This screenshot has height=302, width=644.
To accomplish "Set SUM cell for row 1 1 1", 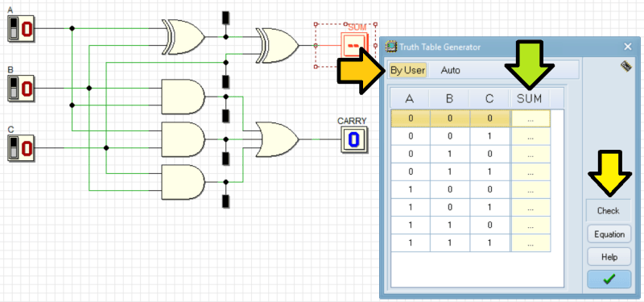I will click(x=530, y=243).
